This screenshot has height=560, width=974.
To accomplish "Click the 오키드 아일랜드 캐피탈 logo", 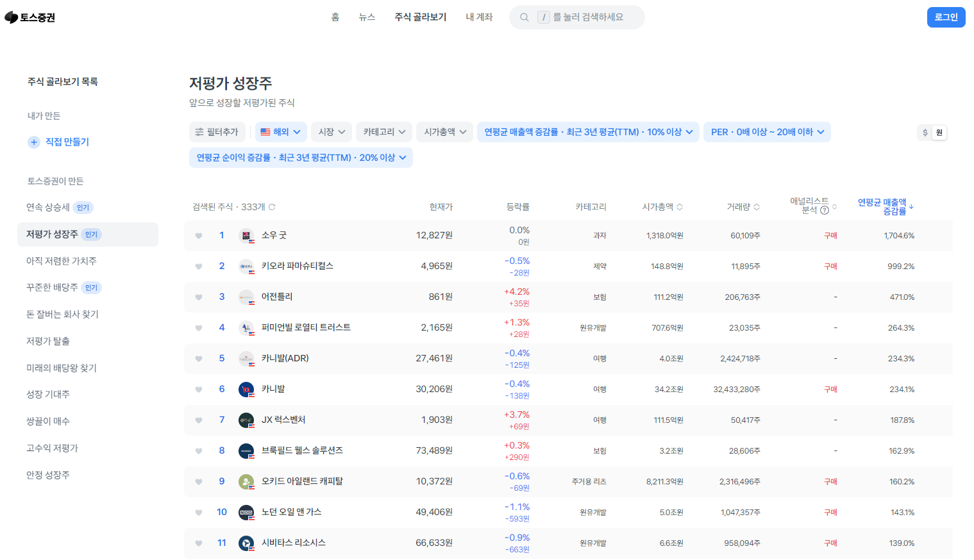I will point(246,482).
